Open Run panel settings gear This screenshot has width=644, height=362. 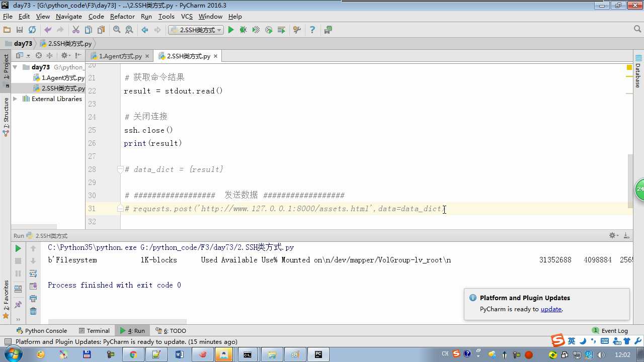tap(613, 235)
